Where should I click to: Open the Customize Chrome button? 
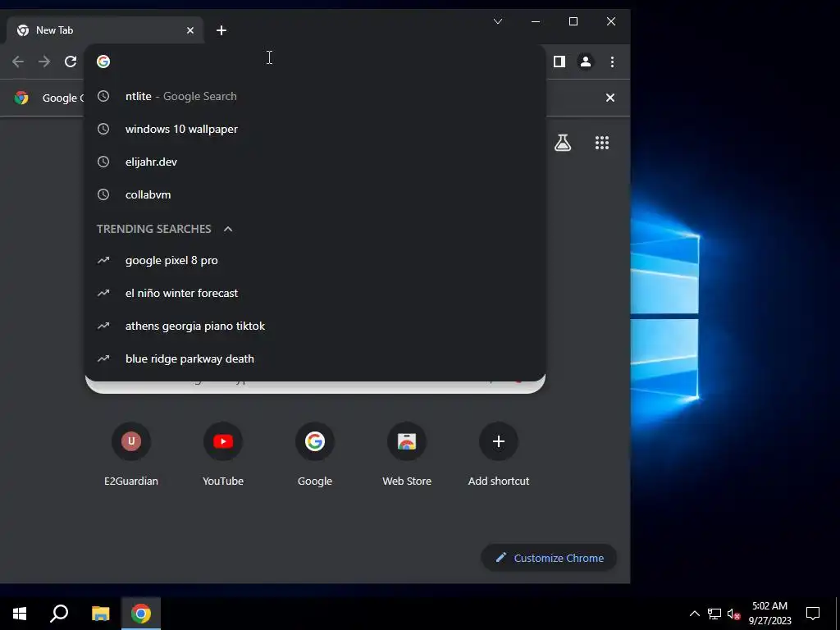(549, 558)
